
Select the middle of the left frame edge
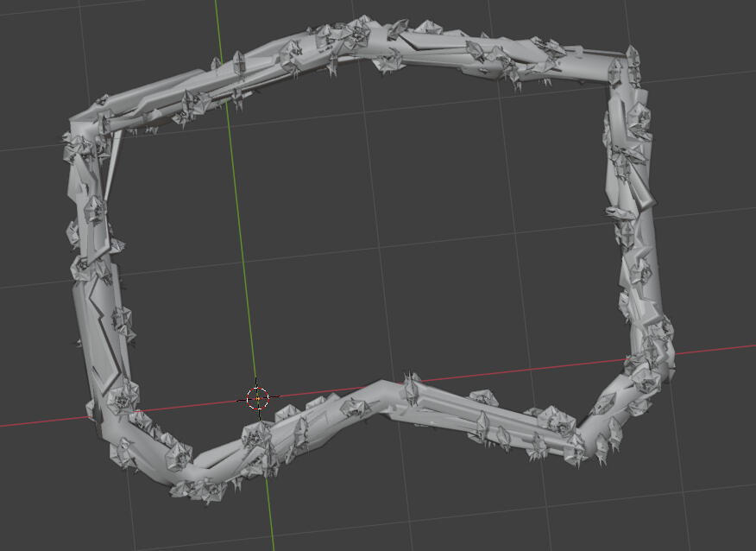pyautogui.click(x=91, y=268)
